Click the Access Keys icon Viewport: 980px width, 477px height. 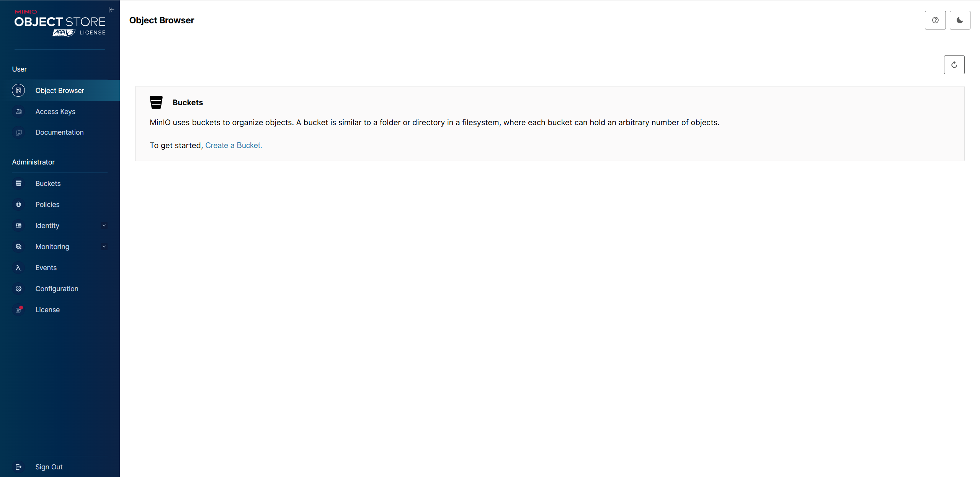(x=18, y=112)
